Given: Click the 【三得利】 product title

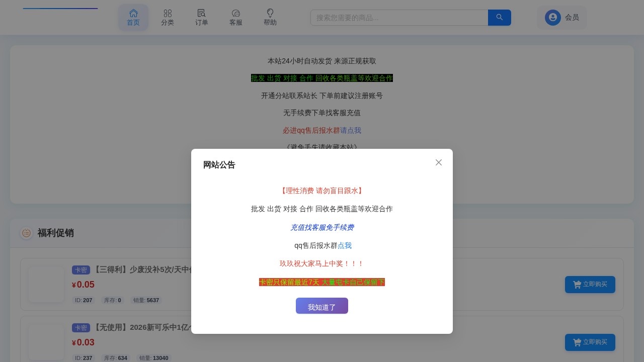Looking at the screenshot, I should tap(142, 269).
